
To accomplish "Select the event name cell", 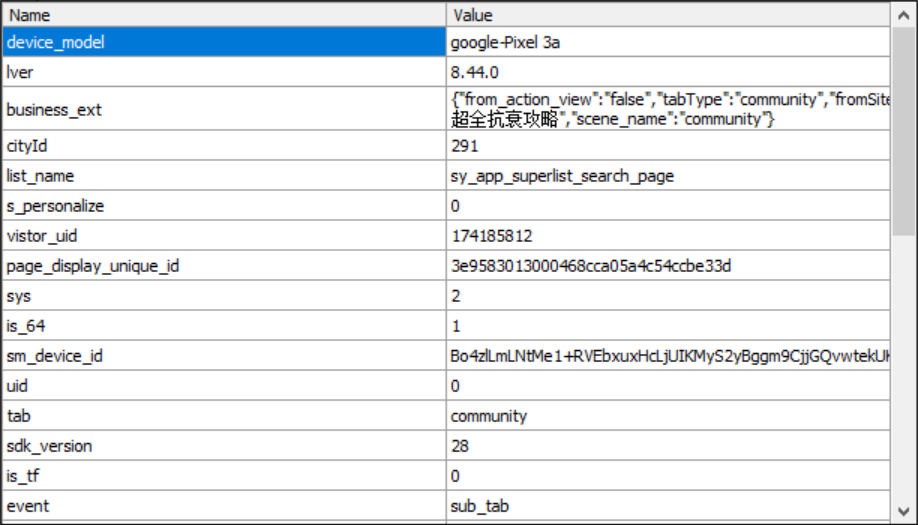I will (224, 506).
